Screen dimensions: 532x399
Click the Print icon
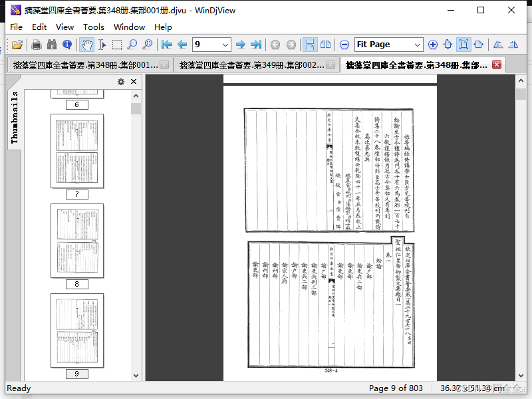point(37,45)
